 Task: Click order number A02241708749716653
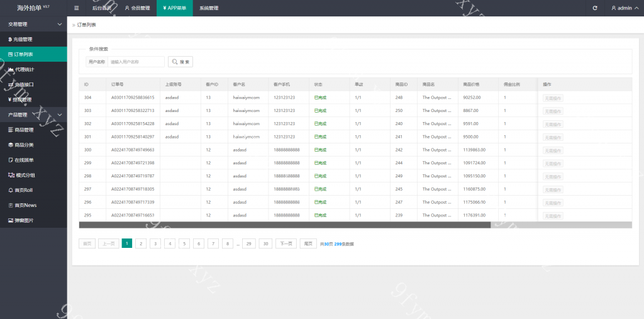(133, 215)
